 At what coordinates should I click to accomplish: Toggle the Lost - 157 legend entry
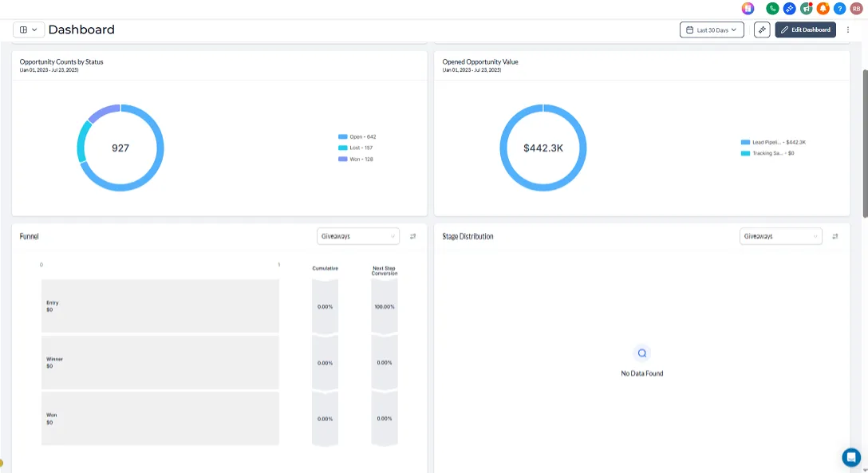pos(355,148)
